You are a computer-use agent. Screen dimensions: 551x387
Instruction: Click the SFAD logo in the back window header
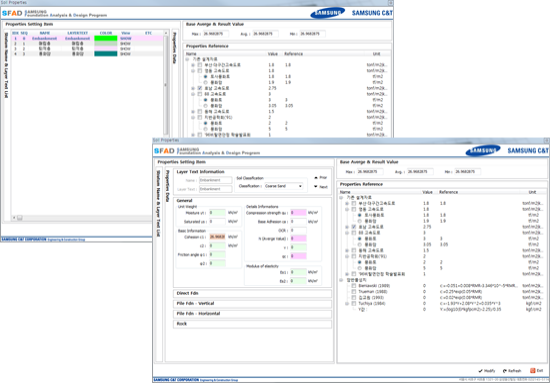12,13
